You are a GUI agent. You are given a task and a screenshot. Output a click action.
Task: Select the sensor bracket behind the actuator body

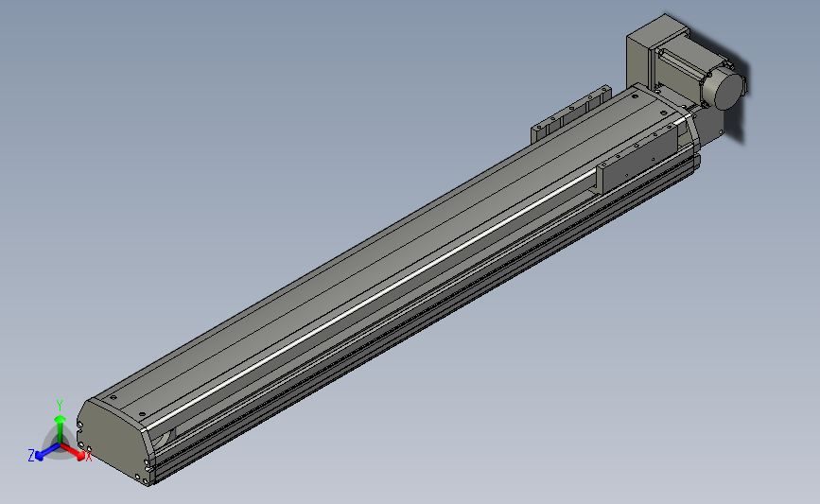click(x=571, y=114)
